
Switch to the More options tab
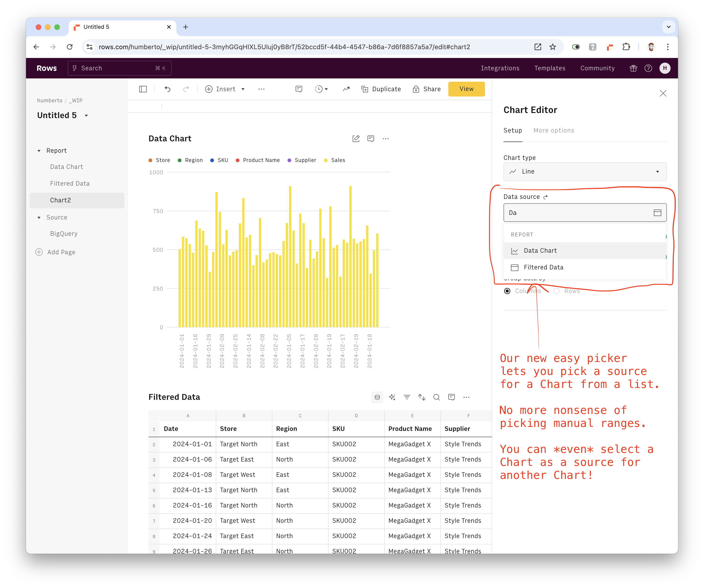[554, 130]
